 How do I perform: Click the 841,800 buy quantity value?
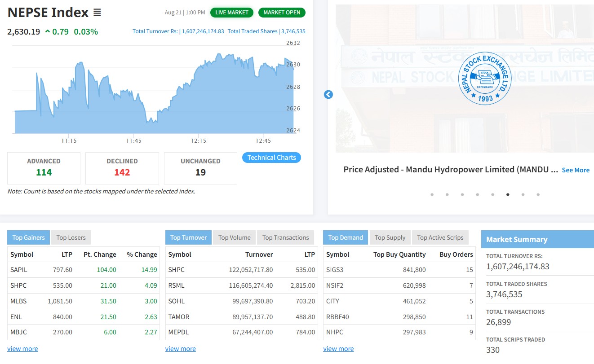point(414,270)
